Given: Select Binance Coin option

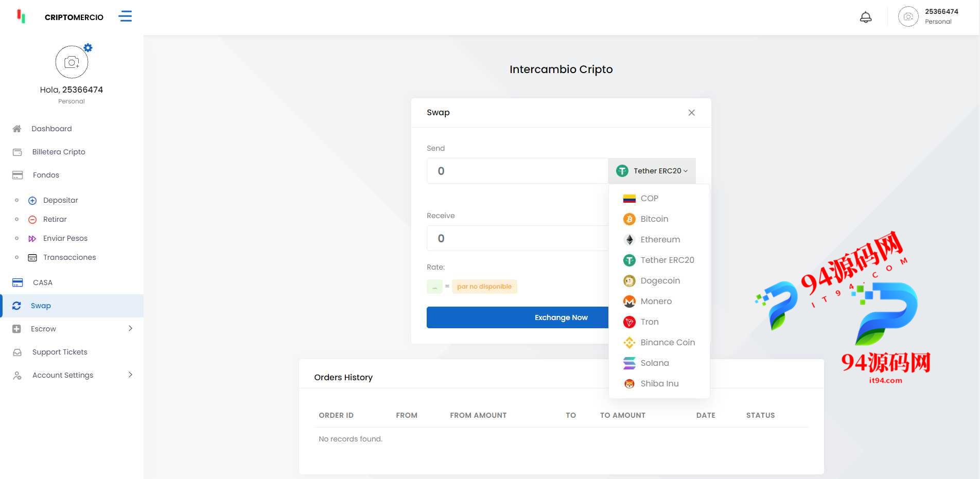Looking at the screenshot, I should tap(659, 343).
